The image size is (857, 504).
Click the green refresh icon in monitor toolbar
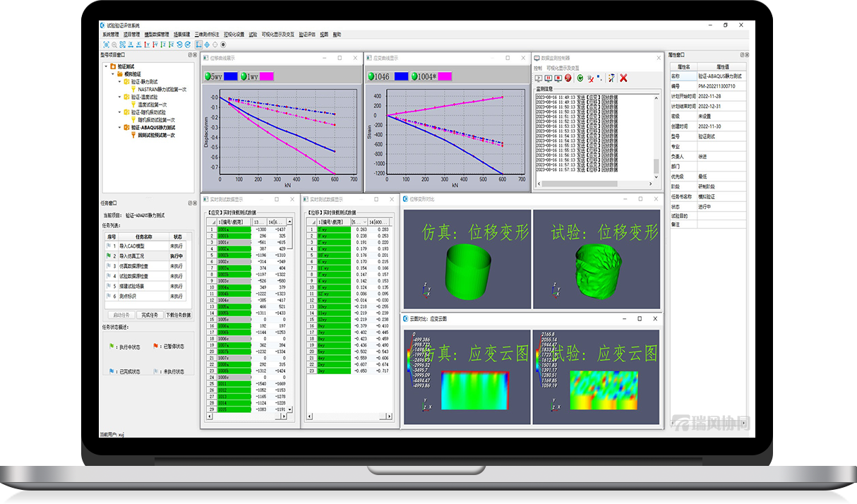coord(580,78)
